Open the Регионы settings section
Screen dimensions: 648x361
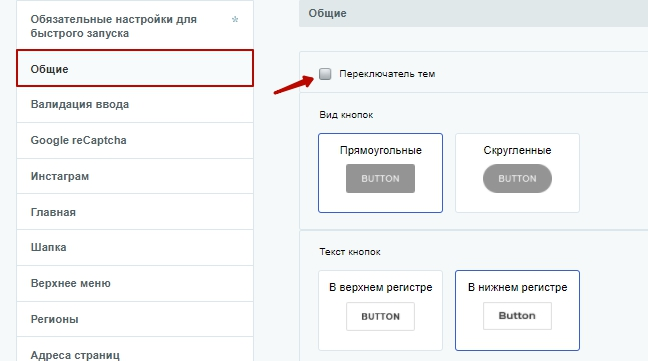point(135,319)
